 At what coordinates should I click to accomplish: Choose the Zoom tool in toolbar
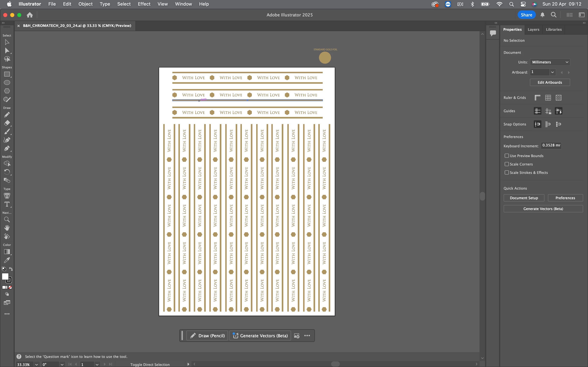click(7, 220)
